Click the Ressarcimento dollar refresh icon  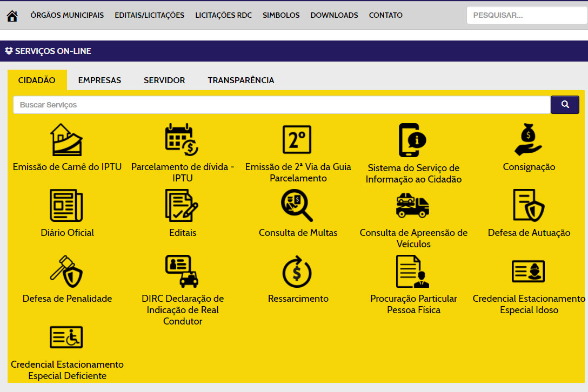pyautogui.click(x=297, y=272)
